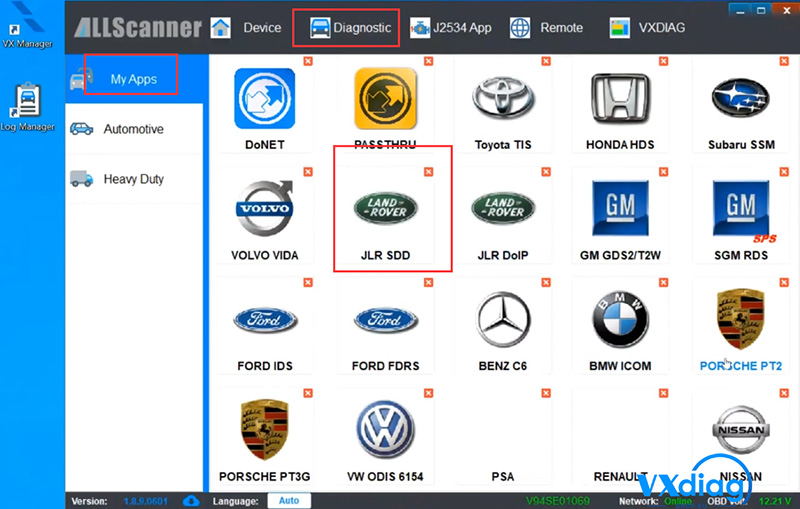800x509 pixels.
Task: Maximize the ALLScanner window
Action: click(x=761, y=10)
